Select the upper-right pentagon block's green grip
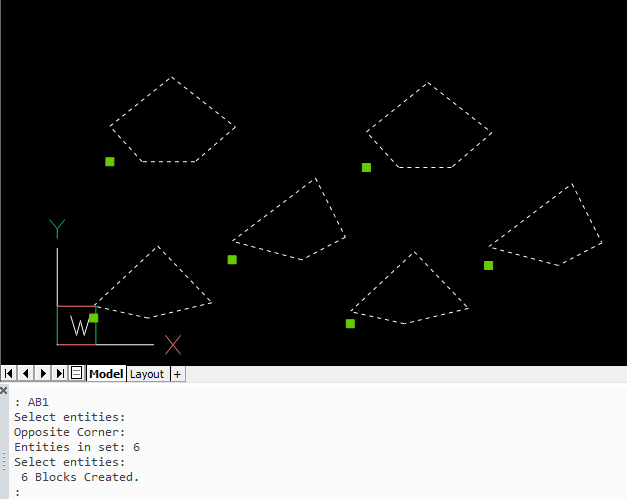Screen dimensions: 627x499 (x=366, y=168)
